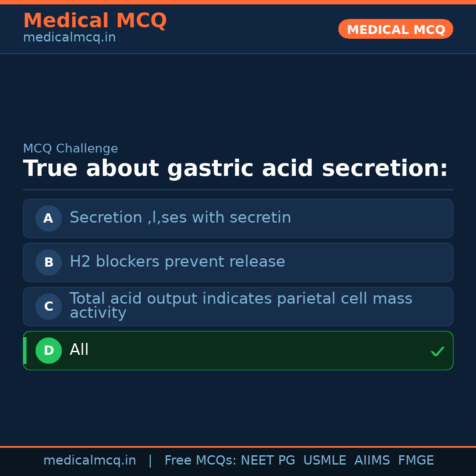
Task: Click the green checkmark on answer D
Action: (x=437, y=351)
